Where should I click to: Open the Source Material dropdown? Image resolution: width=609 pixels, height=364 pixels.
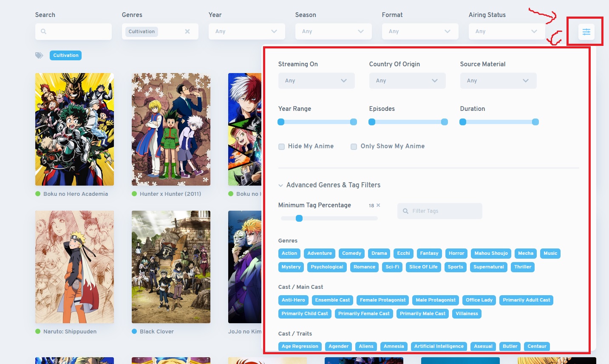tap(499, 81)
